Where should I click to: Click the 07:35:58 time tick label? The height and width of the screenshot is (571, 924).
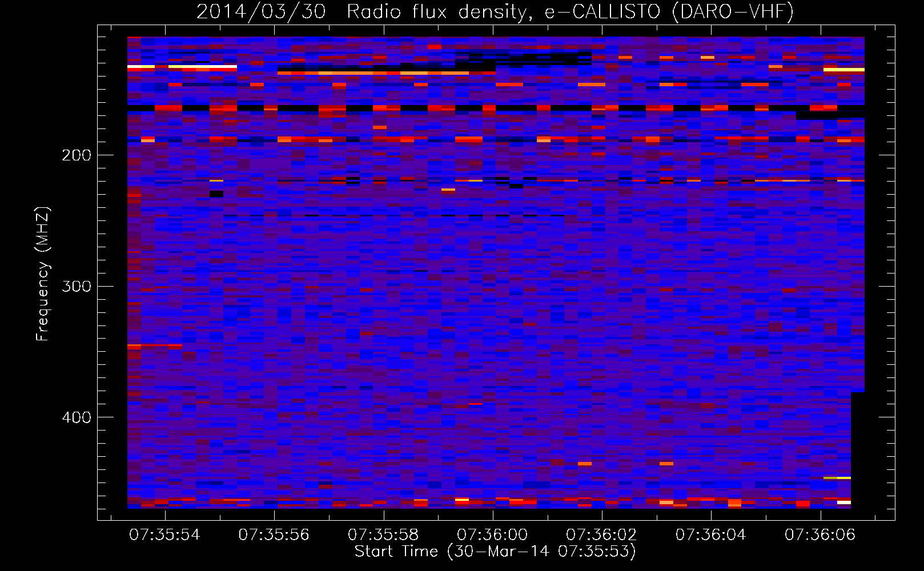click(383, 535)
